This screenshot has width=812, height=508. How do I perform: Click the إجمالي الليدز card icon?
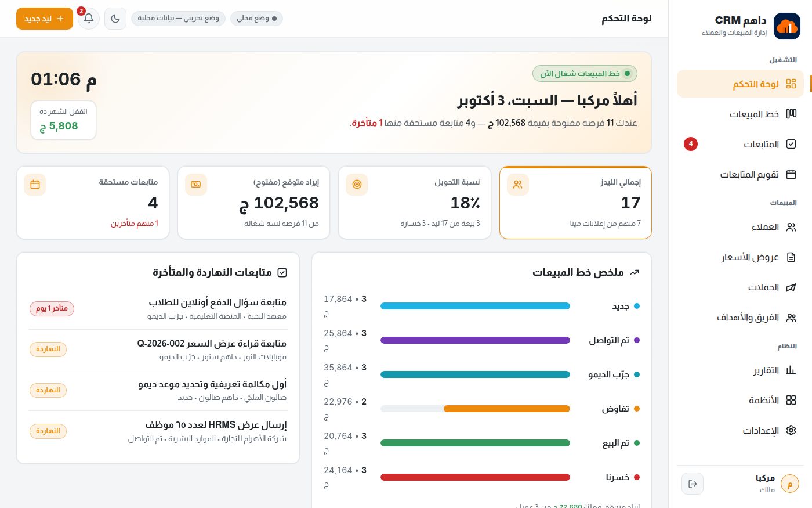[518, 185]
